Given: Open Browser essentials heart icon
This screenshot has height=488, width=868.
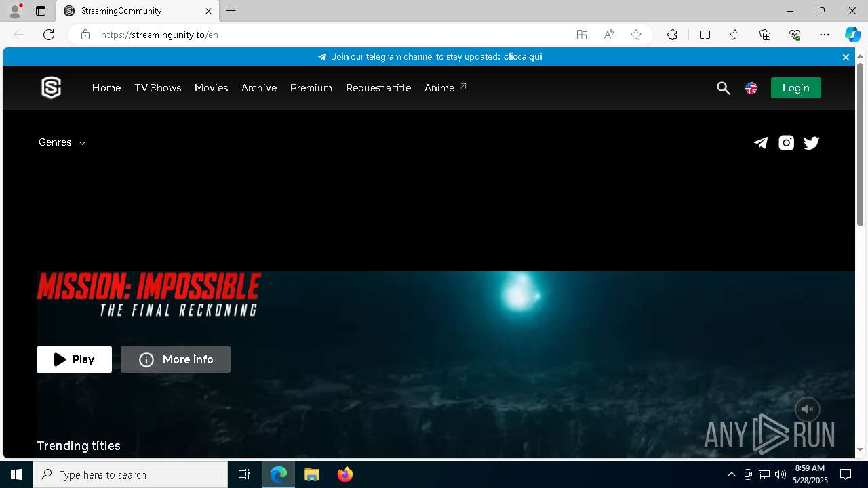Looking at the screenshot, I should (x=795, y=35).
